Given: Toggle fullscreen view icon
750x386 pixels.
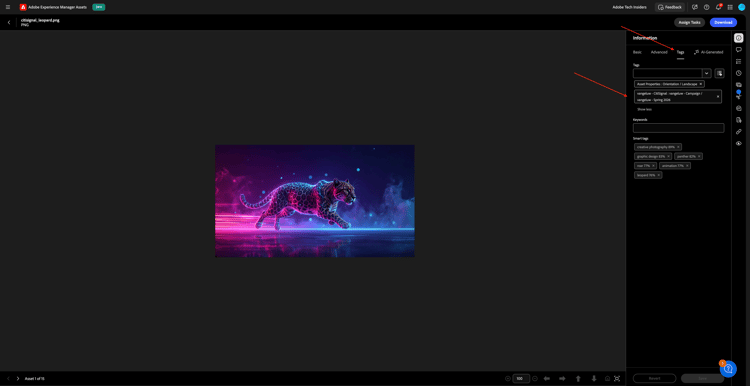Looking at the screenshot, I should click(x=617, y=378).
